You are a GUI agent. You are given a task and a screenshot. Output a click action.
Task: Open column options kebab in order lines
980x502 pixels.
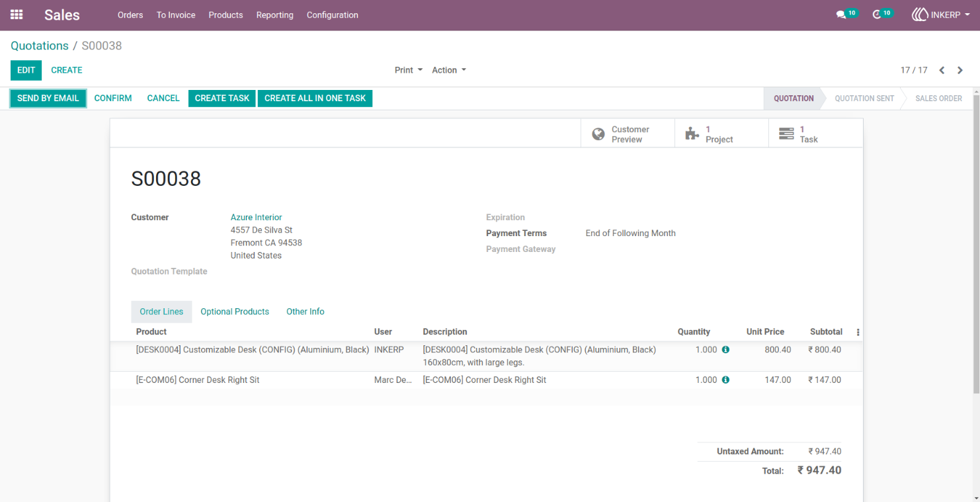tap(858, 332)
